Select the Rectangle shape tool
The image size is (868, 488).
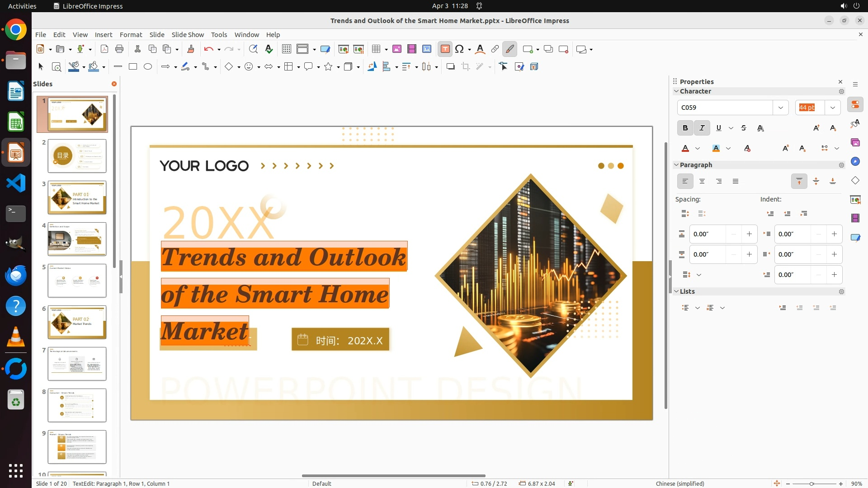pyautogui.click(x=133, y=67)
